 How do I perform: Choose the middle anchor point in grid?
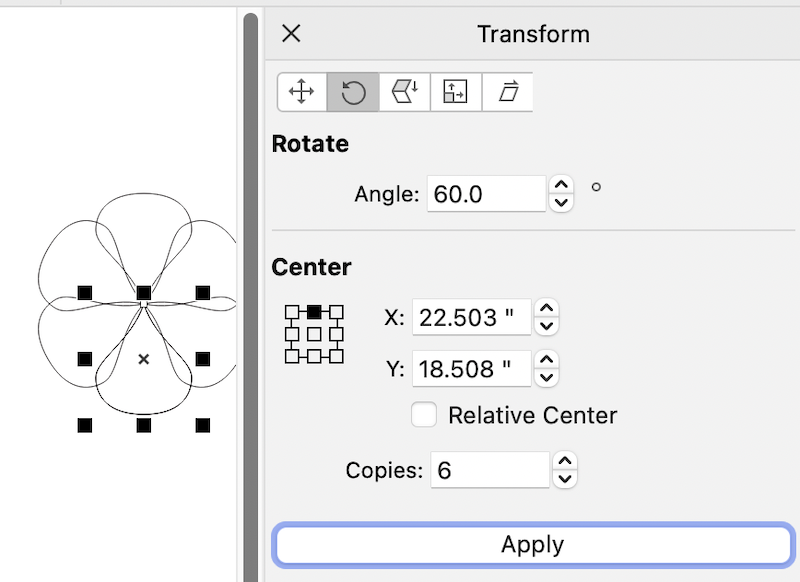pyautogui.click(x=314, y=333)
